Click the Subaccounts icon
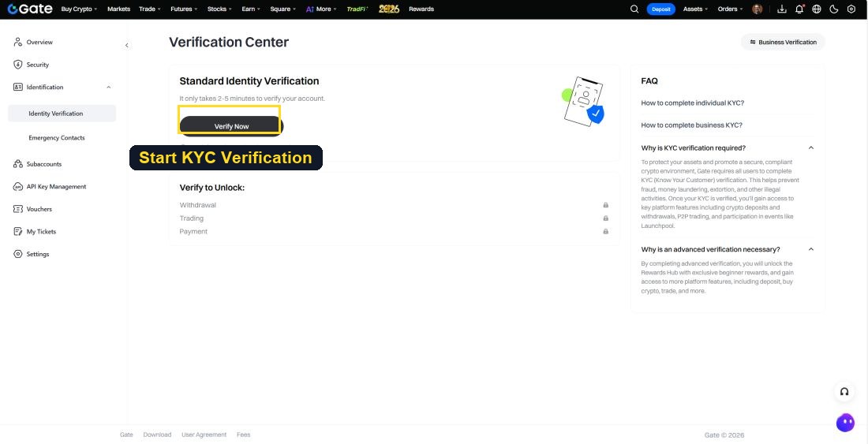Image resolution: width=868 pixels, height=444 pixels. 17,164
